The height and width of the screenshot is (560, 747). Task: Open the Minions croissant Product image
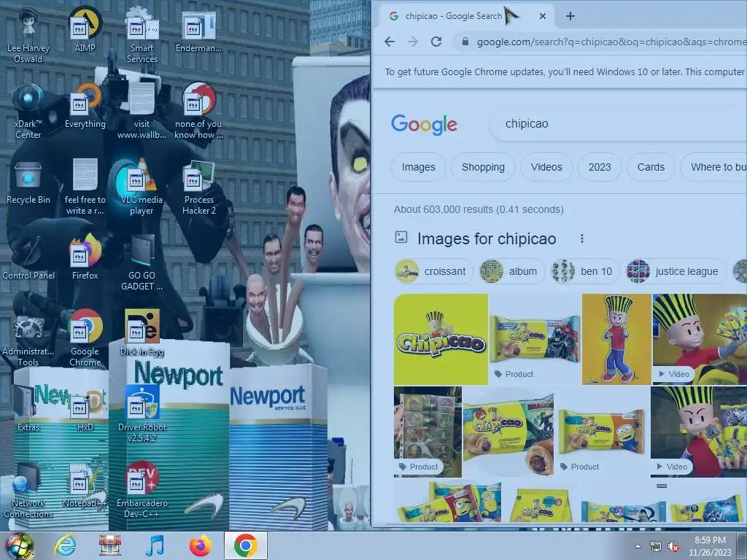pyautogui.click(x=602, y=432)
